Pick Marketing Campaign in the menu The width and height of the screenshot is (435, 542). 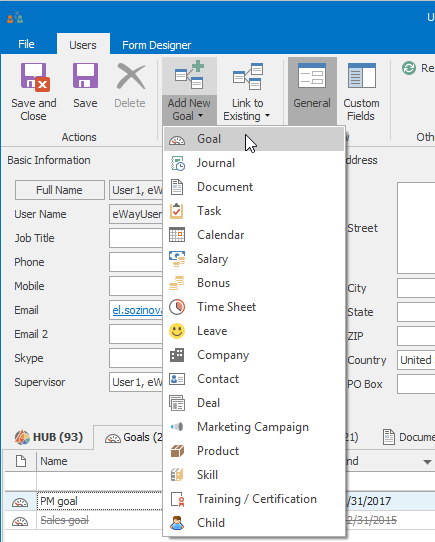(254, 427)
